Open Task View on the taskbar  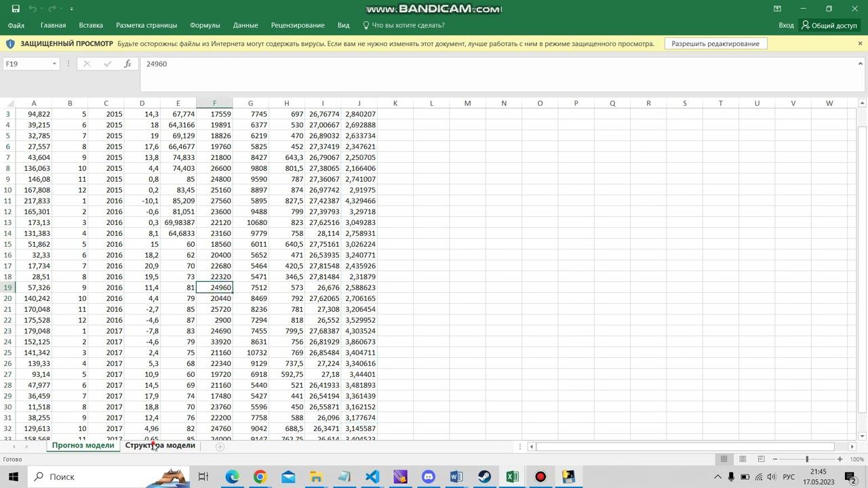pyautogui.click(x=203, y=476)
